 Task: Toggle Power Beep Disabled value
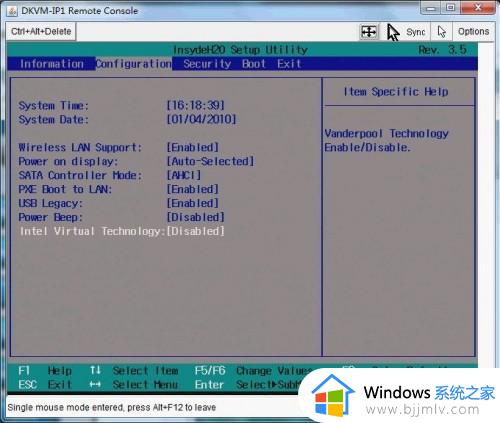[196, 217]
